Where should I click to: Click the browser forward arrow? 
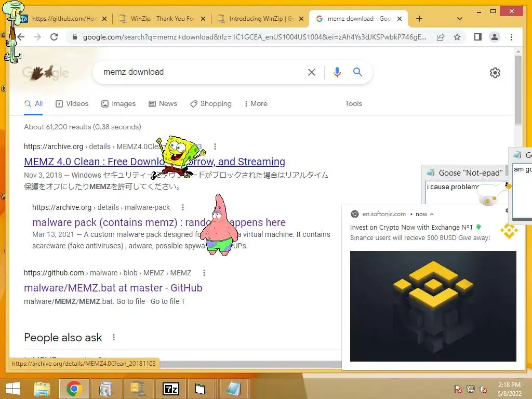[37, 37]
